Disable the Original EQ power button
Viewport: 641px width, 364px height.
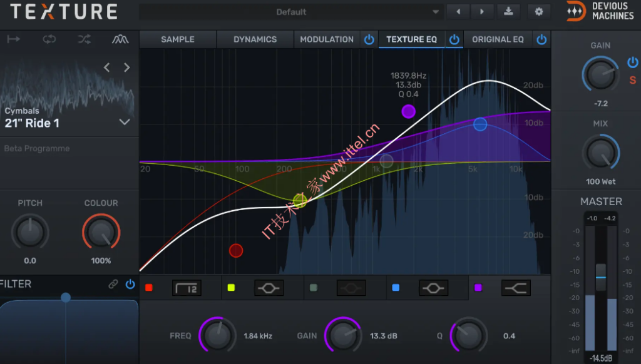(x=541, y=39)
